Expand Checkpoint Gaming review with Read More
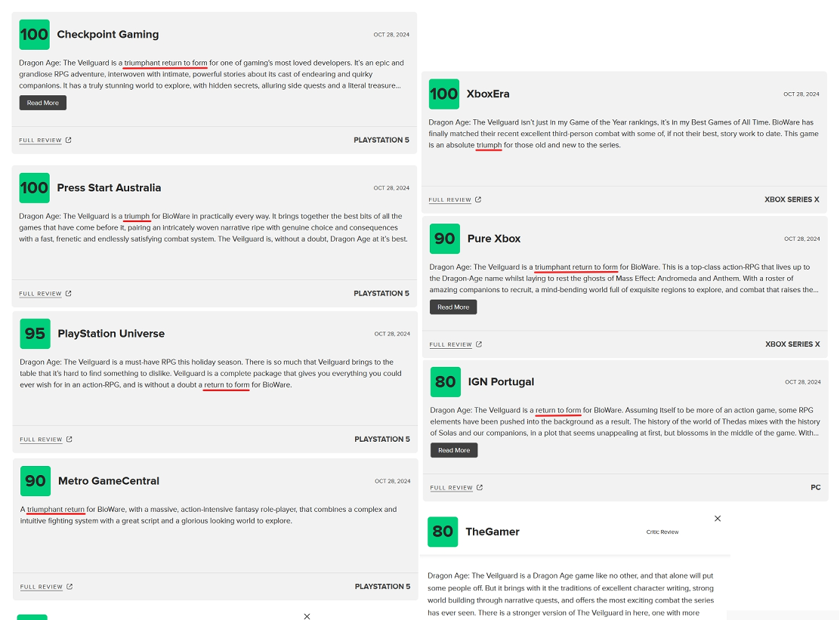 (43, 103)
